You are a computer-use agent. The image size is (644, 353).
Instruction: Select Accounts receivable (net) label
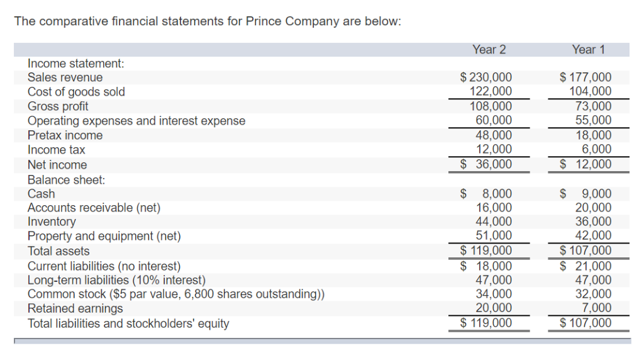click(94, 208)
